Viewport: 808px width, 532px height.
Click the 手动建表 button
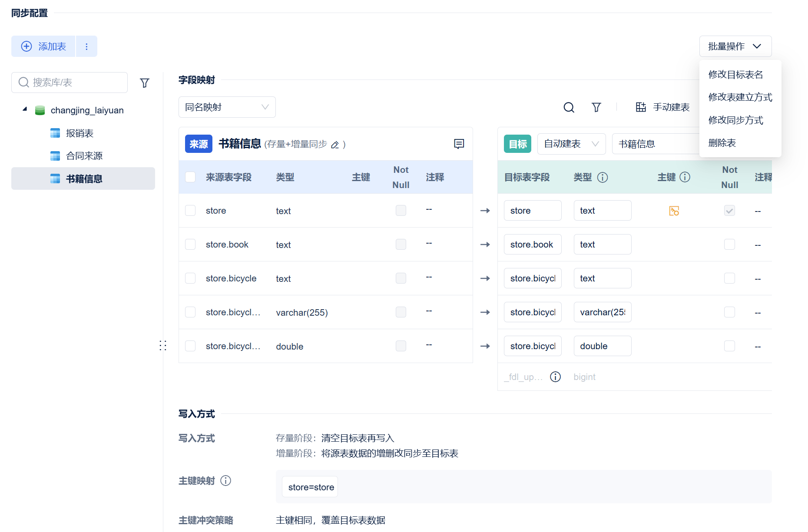click(662, 107)
